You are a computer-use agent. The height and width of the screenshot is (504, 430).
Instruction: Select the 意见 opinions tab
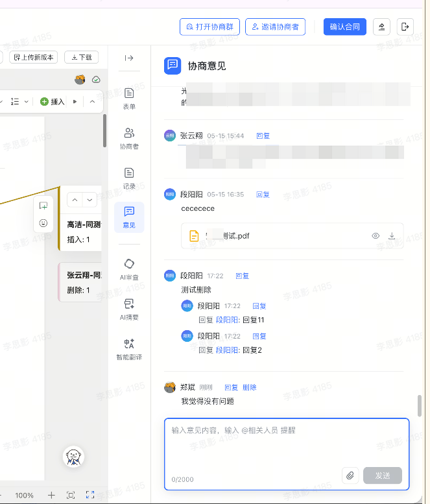[x=129, y=217]
